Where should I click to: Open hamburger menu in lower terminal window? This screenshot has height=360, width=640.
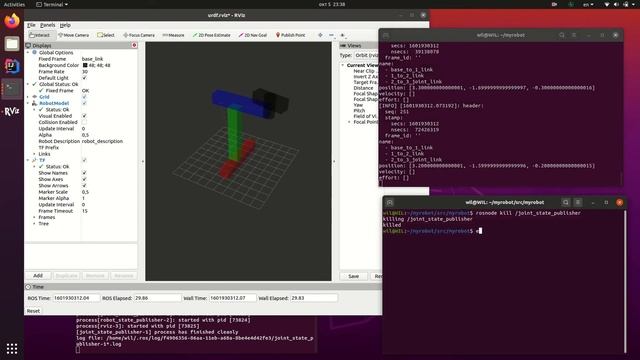[578, 202]
